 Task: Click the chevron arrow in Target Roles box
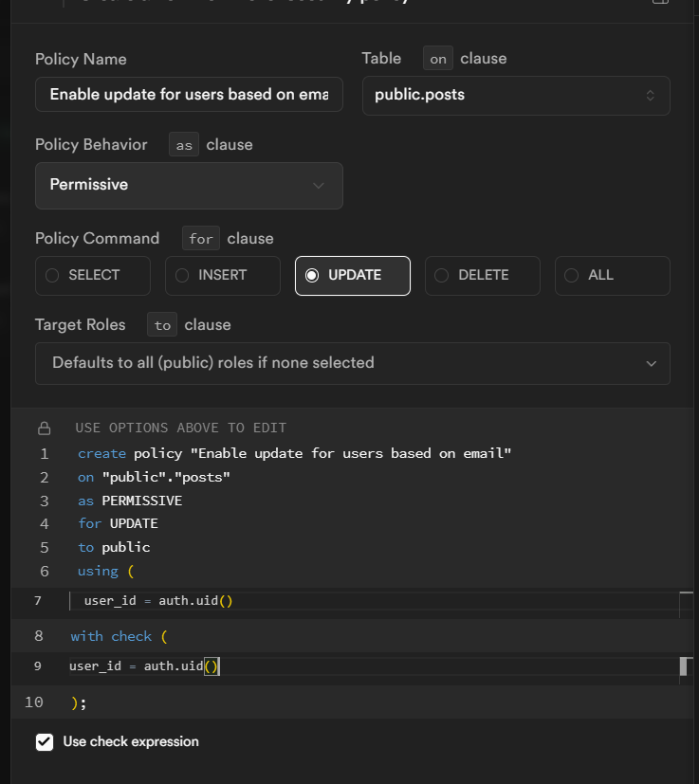point(651,363)
